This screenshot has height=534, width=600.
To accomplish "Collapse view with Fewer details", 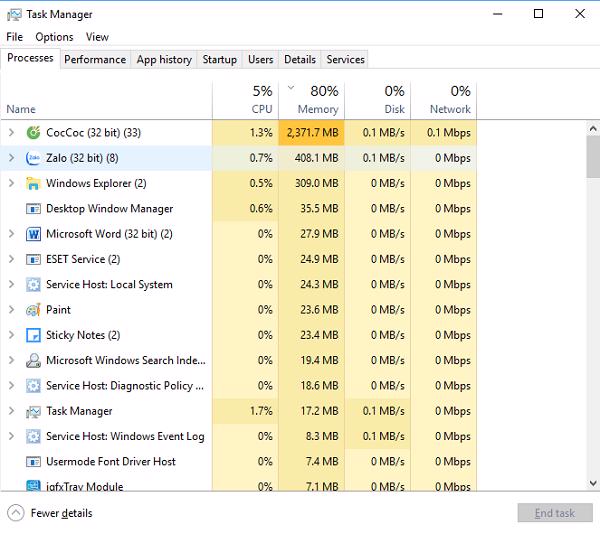I will click(50, 513).
